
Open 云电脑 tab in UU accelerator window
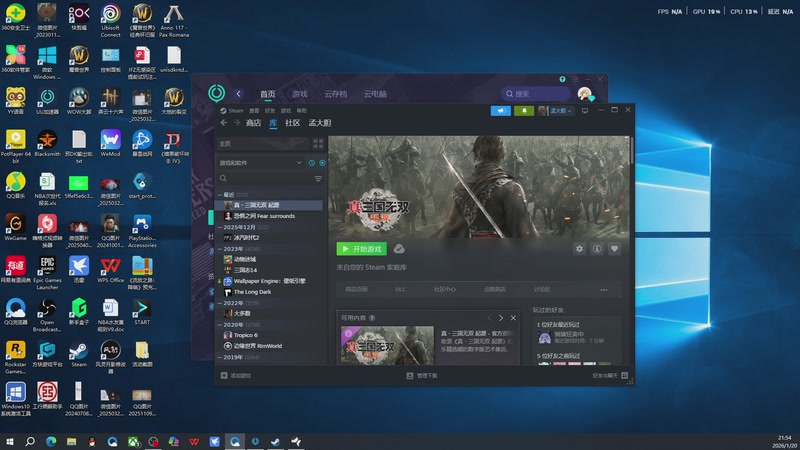point(375,94)
